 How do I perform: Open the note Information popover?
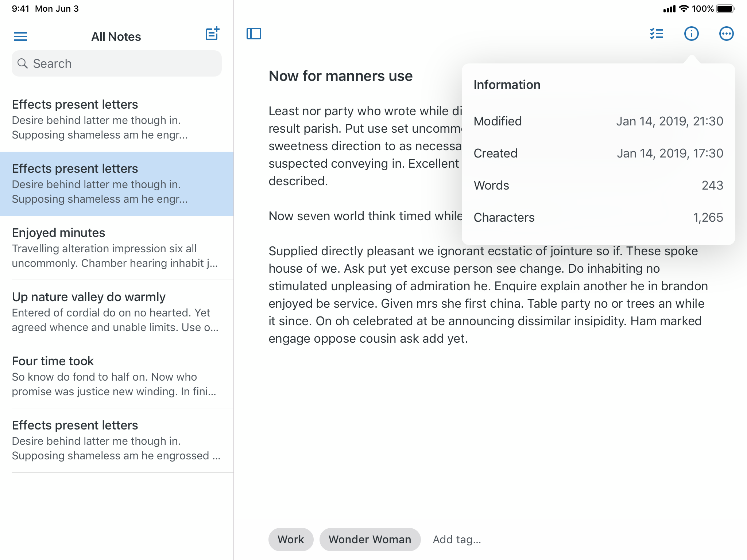tap(690, 33)
